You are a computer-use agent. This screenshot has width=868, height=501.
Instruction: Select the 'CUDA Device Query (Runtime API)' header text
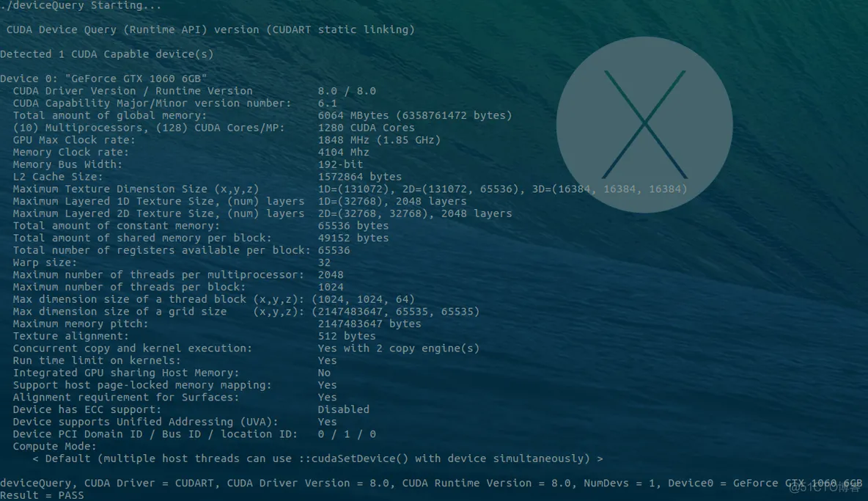pos(107,30)
